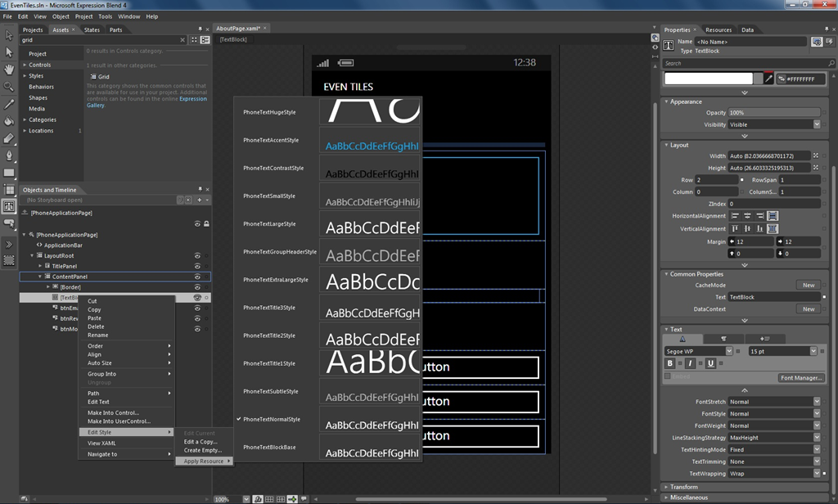Select the Rectangle shape tool
838x504 pixels.
9,173
